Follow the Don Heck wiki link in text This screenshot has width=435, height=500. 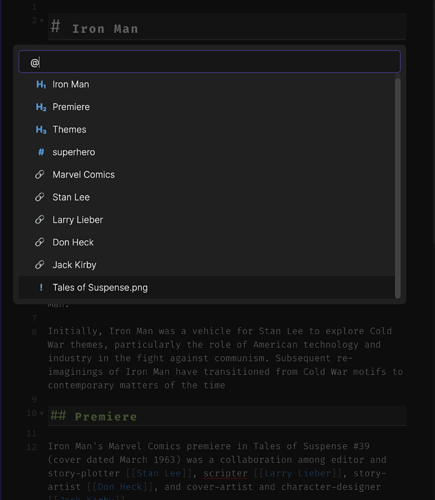pyautogui.click(x=120, y=487)
